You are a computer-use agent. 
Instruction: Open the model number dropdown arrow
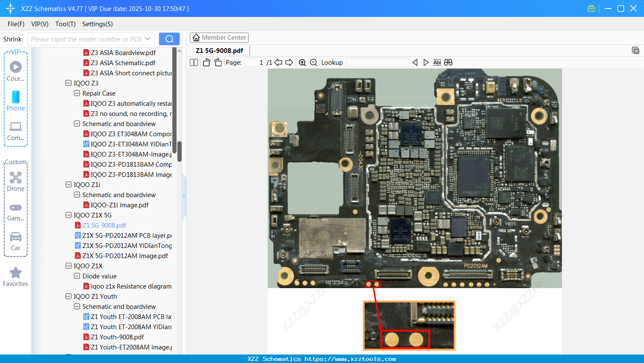pyautogui.click(x=148, y=39)
